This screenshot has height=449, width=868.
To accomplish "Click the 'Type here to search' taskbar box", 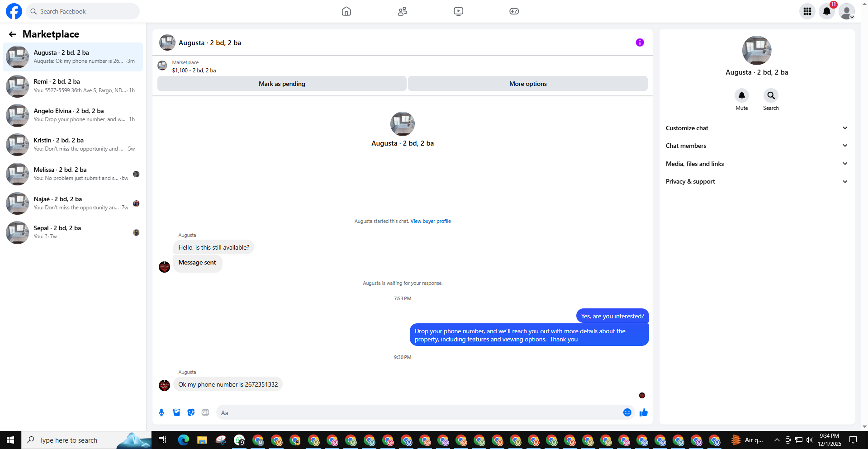I will tap(86, 440).
